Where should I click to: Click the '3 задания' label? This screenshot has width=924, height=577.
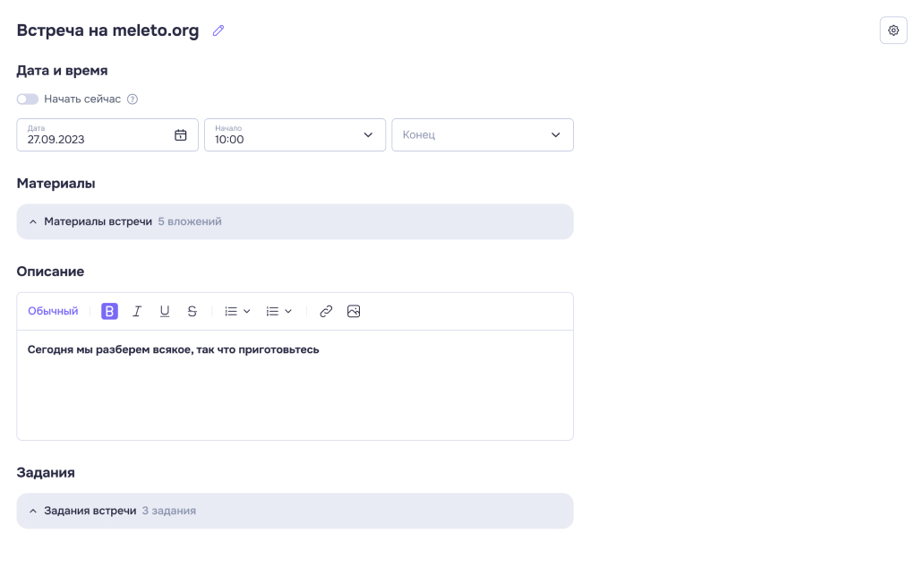[169, 511]
